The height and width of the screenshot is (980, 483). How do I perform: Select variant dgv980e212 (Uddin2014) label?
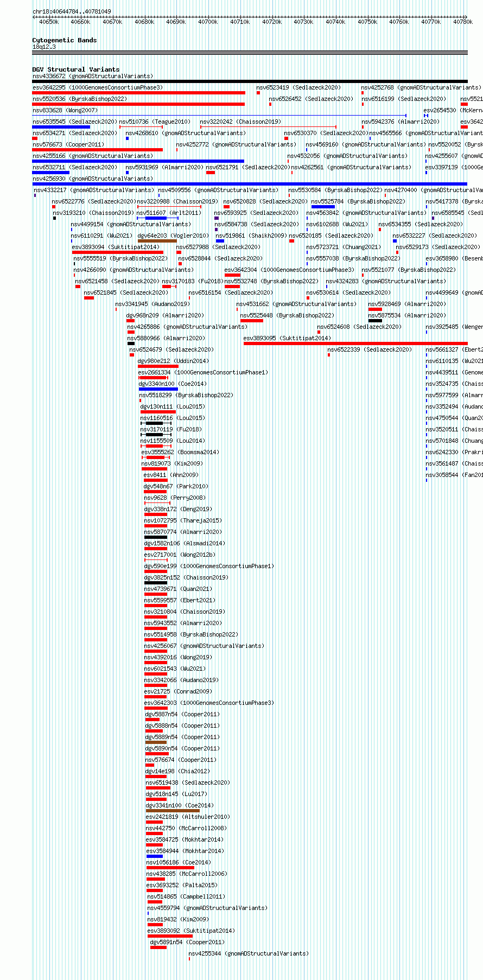(173, 361)
